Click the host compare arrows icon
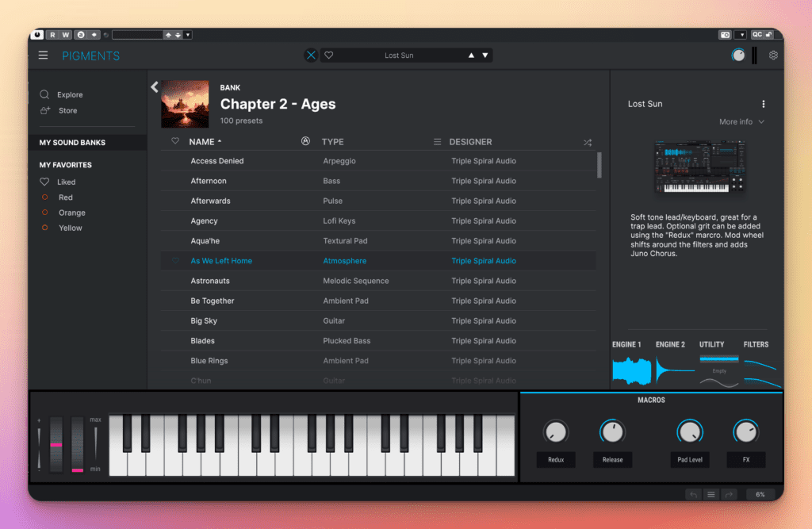The height and width of the screenshot is (529, 812). point(94,35)
